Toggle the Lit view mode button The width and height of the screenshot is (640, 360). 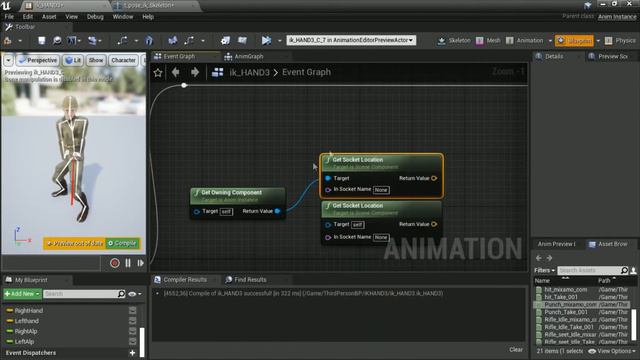tap(73, 60)
